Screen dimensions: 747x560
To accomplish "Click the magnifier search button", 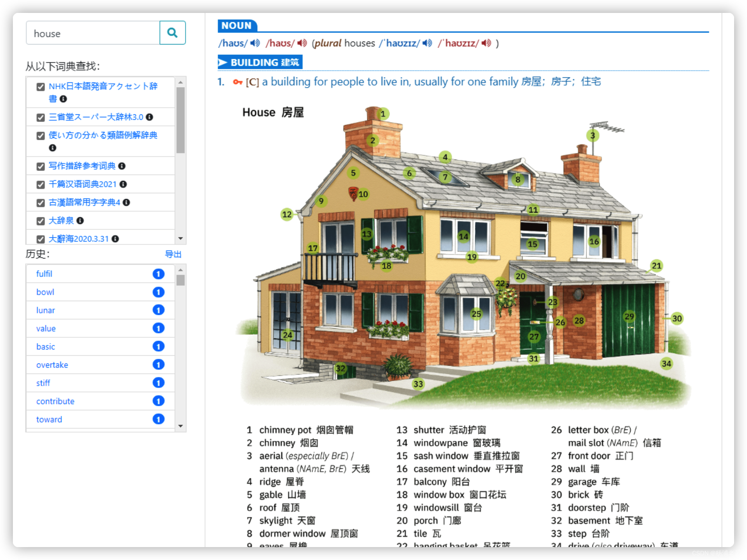I will point(172,33).
